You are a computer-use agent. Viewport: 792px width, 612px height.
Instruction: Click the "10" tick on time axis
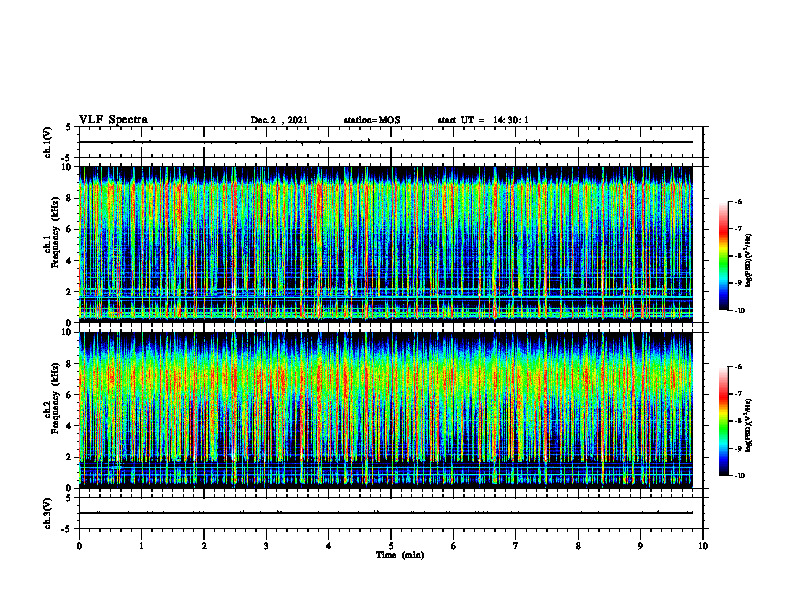[x=703, y=546]
